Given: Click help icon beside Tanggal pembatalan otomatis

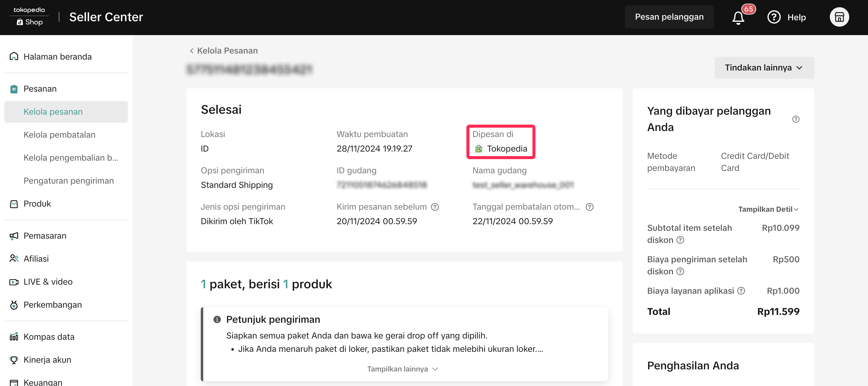Looking at the screenshot, I should [x=589, y=207].
